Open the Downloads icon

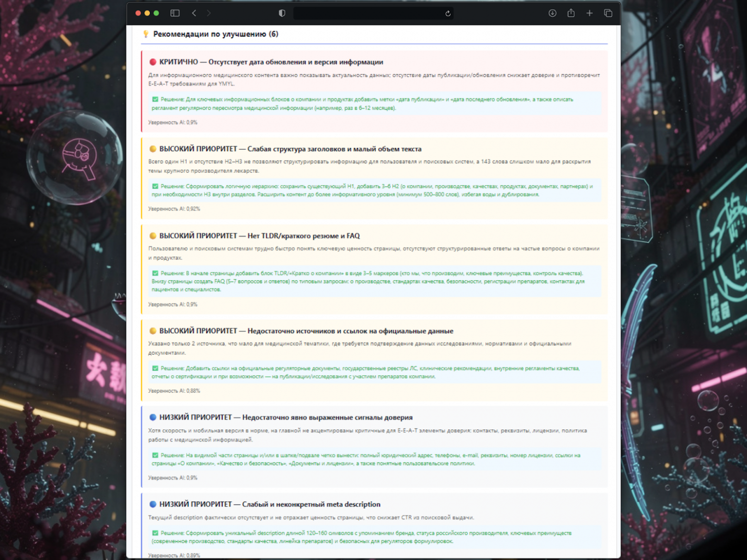[x=552, y=13]
